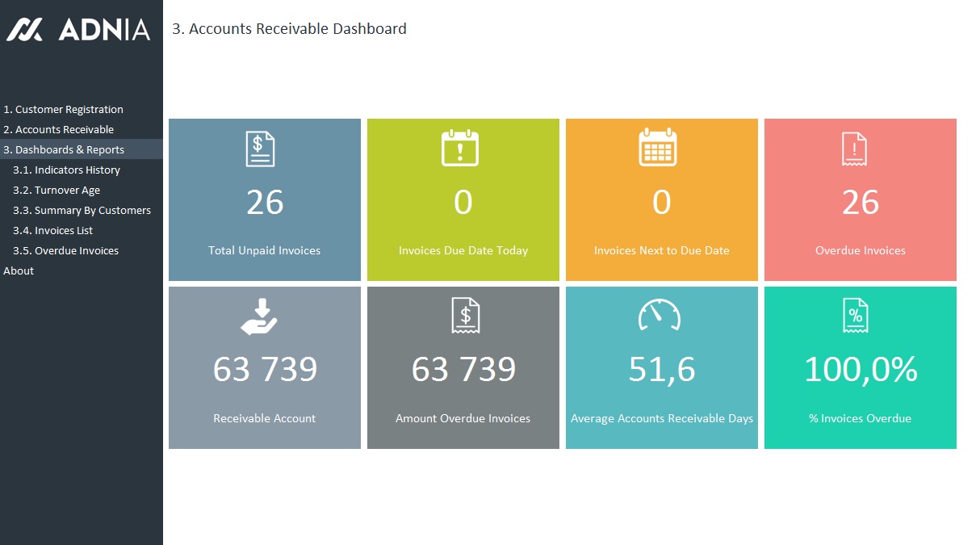This screenshot has height=545, width=980.
Task: Click the ADNIA logo in the sidebar
Action: coord(79,30)
